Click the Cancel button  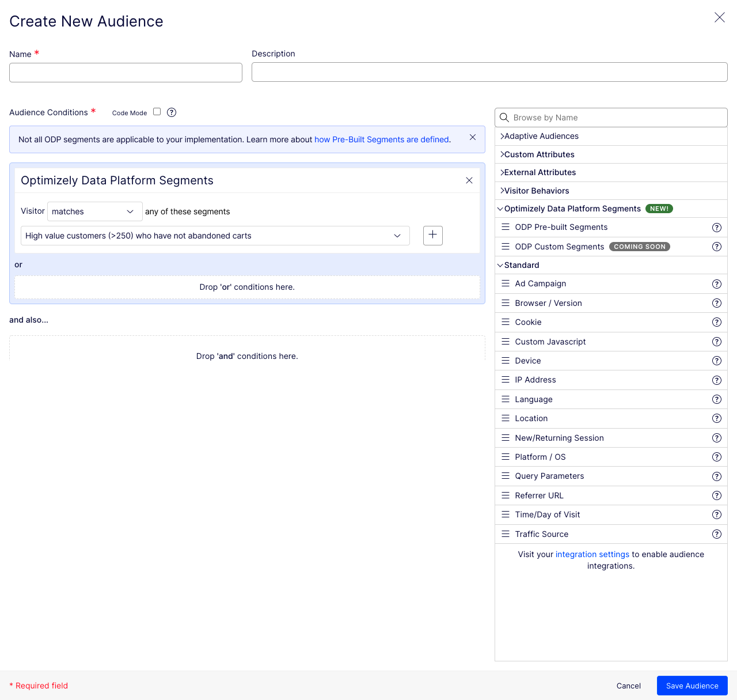click(629, 686)
